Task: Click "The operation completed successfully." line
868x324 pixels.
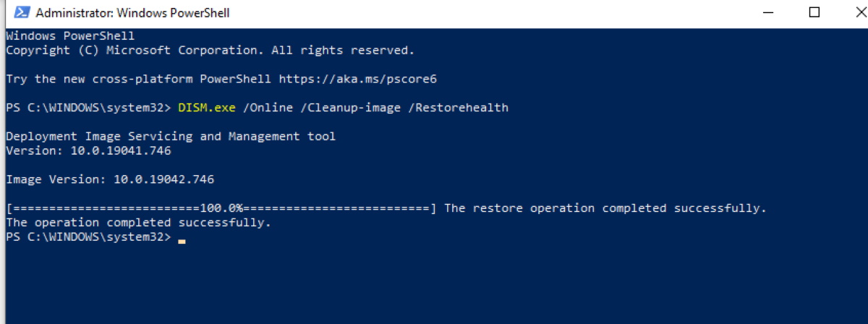Action: 138,223
